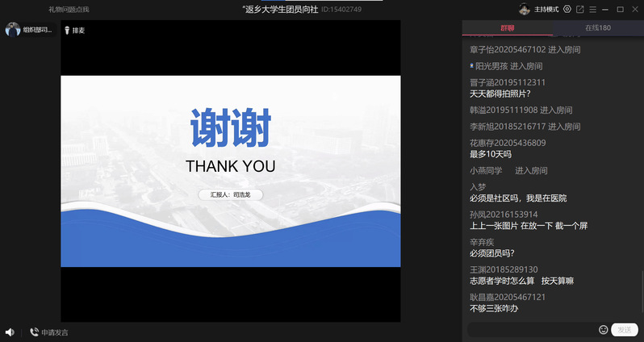Viewport: 644px width, 342px height.
Task: Click the 申请发言 request-to-speak label
Action: [55, 332]
